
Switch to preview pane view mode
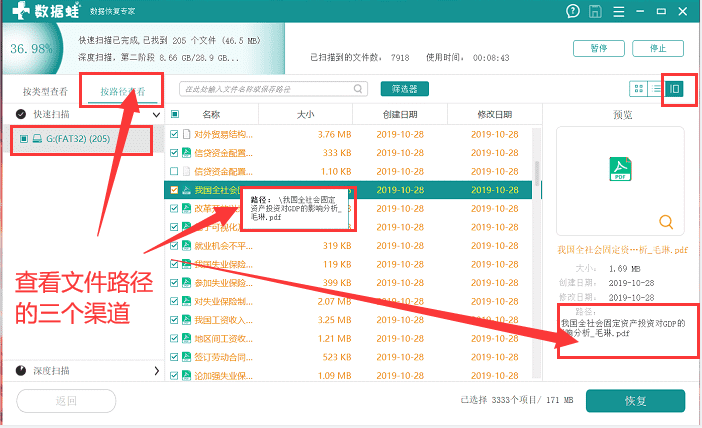(x=674, y=89)
